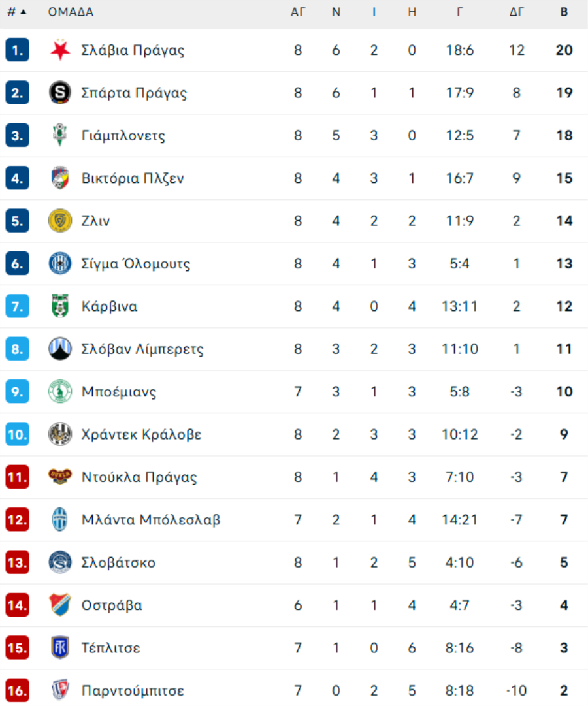The image size is (588, 706).
Task: Click the Οστράβα club crest
Action: [60, 605]
